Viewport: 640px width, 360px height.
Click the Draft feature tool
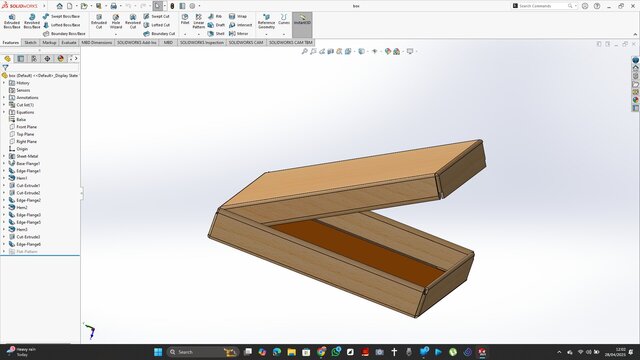click(x=216, y=25)
